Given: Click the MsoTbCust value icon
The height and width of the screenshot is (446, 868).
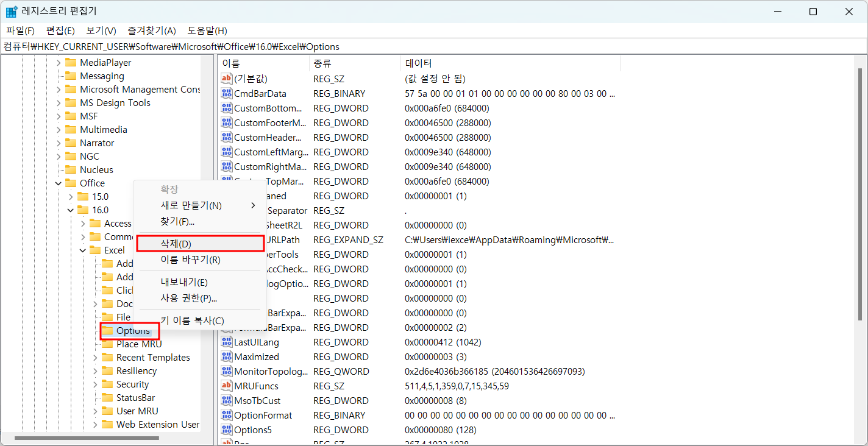Looking at the screenshot, I should [x=227, y=400].
